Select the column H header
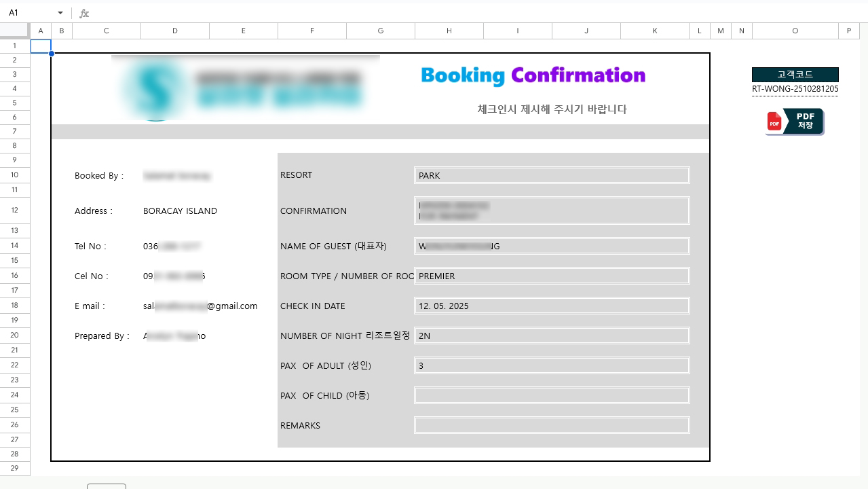The height and width of the screenshot is (489, 868). tap(449, 31)
